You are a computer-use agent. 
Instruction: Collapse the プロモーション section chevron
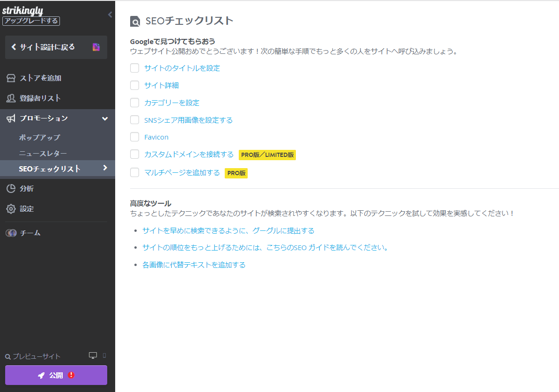(x=105, y=118)
